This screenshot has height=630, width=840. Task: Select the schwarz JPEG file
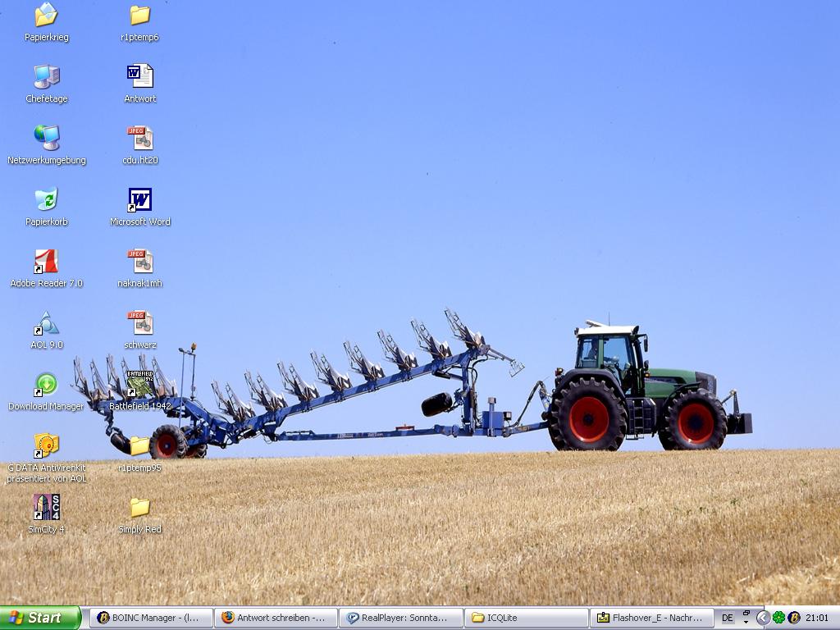click(140, 323)
